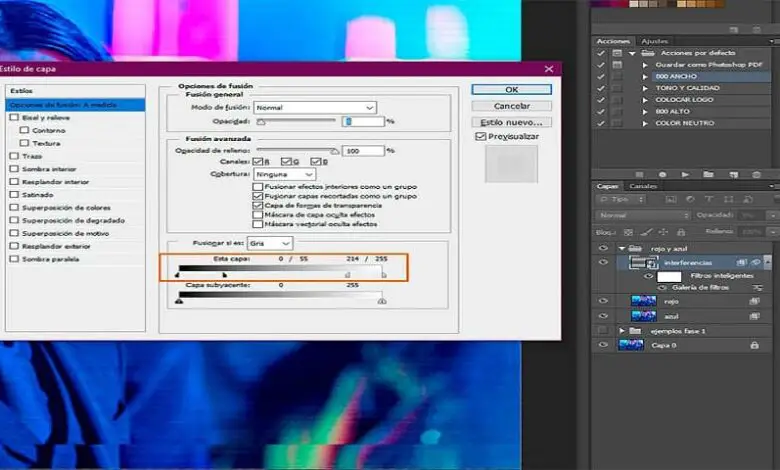Click the stop recording icon in Acciones panel
Screen dimensions: 780x470
[x=640, y=175]
